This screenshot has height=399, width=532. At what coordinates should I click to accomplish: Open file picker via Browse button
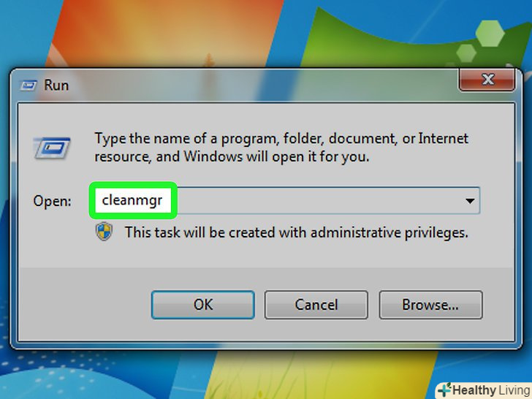click(430, 305)
